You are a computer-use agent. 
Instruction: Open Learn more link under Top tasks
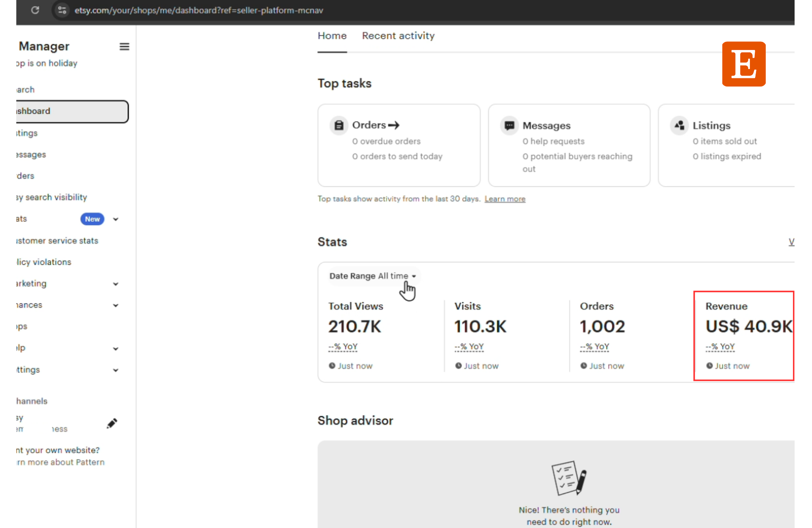[505, 199]
